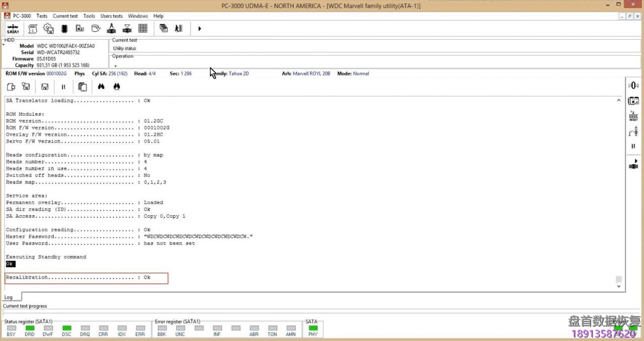This screenshot has height=341, width=644.
Task: Click the ROM F/W version 0001002G value
Action: point(56,73)
